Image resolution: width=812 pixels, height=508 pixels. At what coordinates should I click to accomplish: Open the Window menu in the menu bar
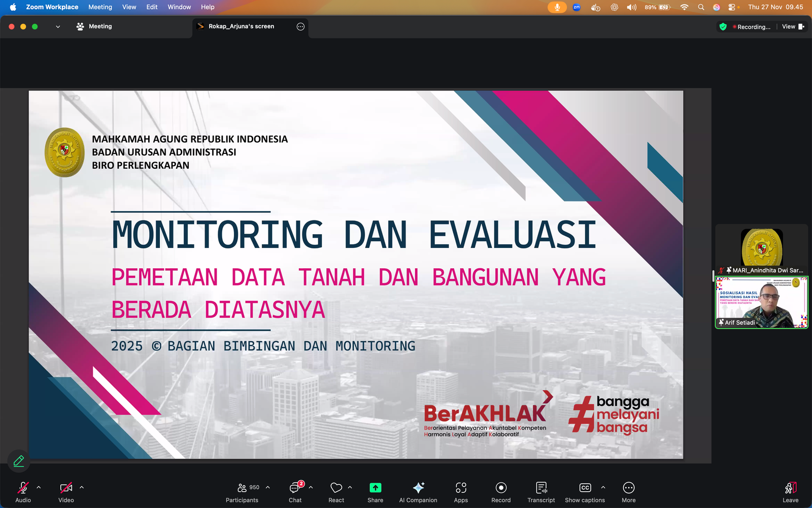179,7
